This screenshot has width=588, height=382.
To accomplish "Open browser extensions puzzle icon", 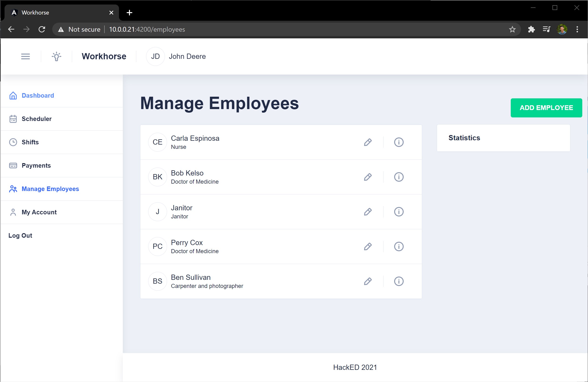I will click(531, 29).
